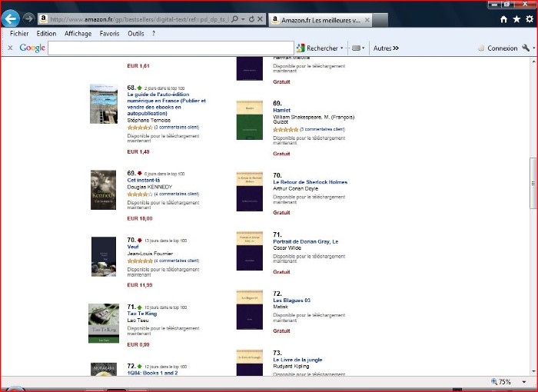Open the ? help menu
538x392 pixels.
coord(154,33)
